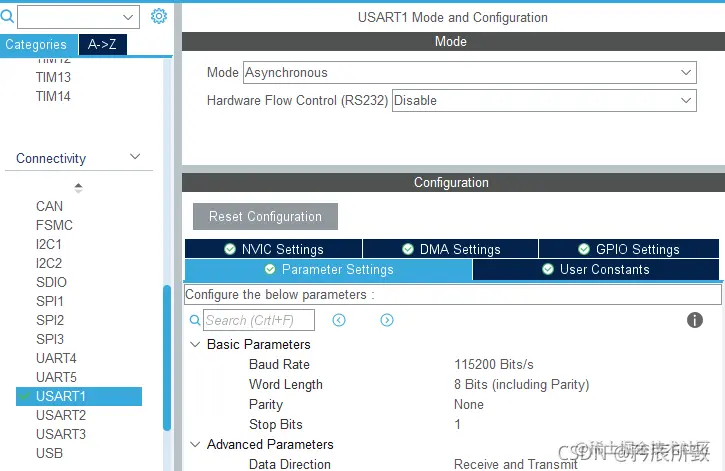Open the NVIC Settings tab
The image size is (725, 471).
(273, 249)
